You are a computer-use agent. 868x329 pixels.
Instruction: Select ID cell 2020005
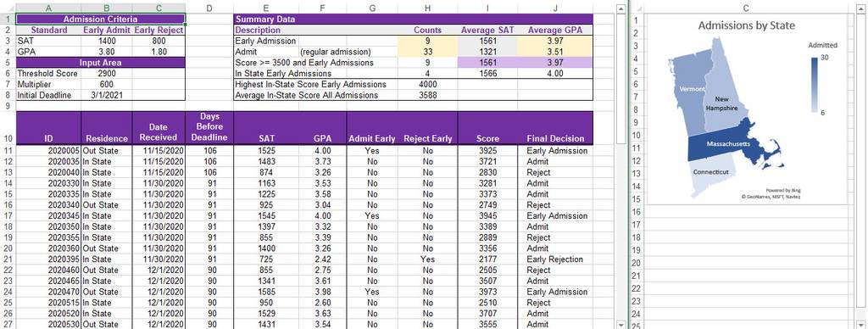click(48, 151)
